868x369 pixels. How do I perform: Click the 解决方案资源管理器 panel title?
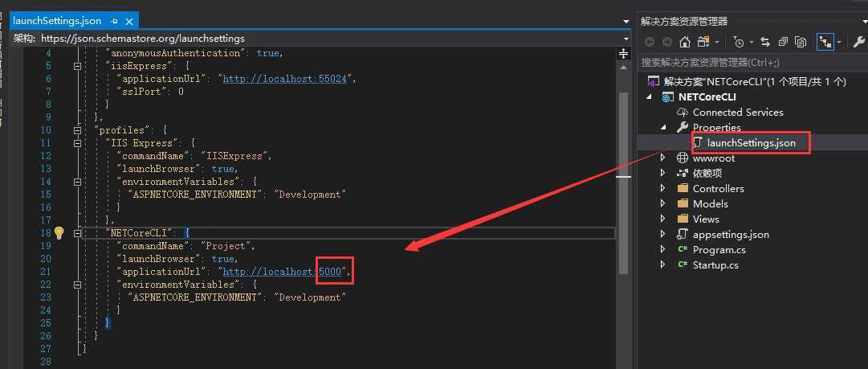coord(684,22)
